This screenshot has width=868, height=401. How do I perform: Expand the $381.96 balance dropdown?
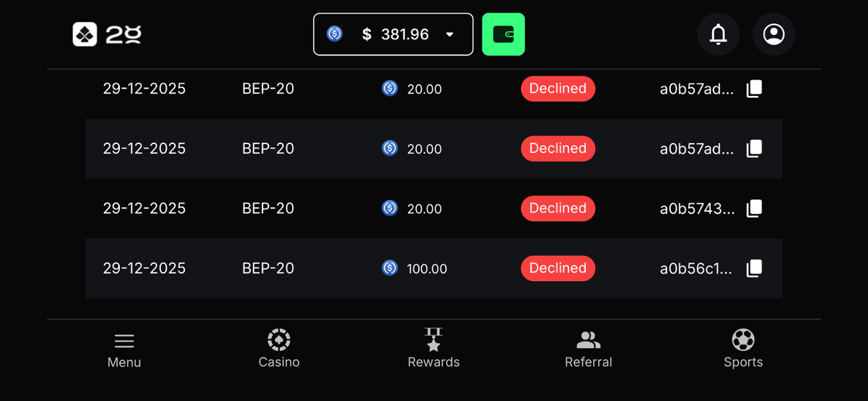[450, 35]
